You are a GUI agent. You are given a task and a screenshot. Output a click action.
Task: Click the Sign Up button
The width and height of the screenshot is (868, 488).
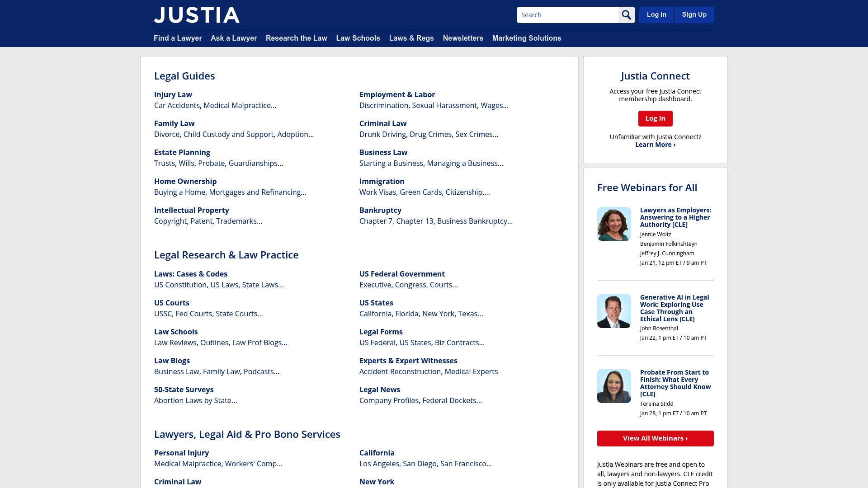[x=694, y=14]
